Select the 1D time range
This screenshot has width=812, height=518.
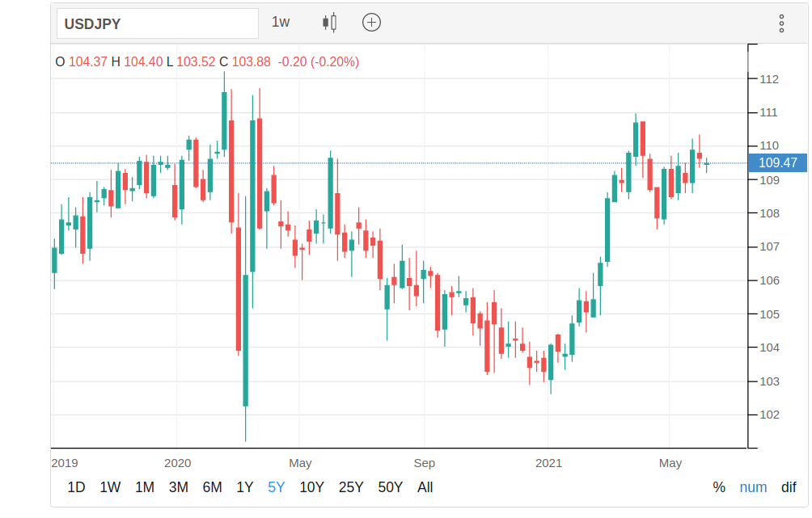pos(76,487)
